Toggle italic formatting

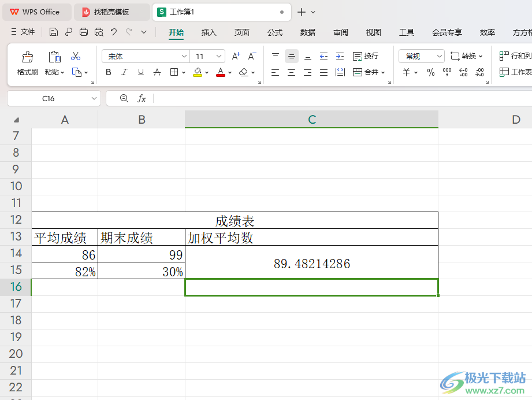[x=125, y=72]
